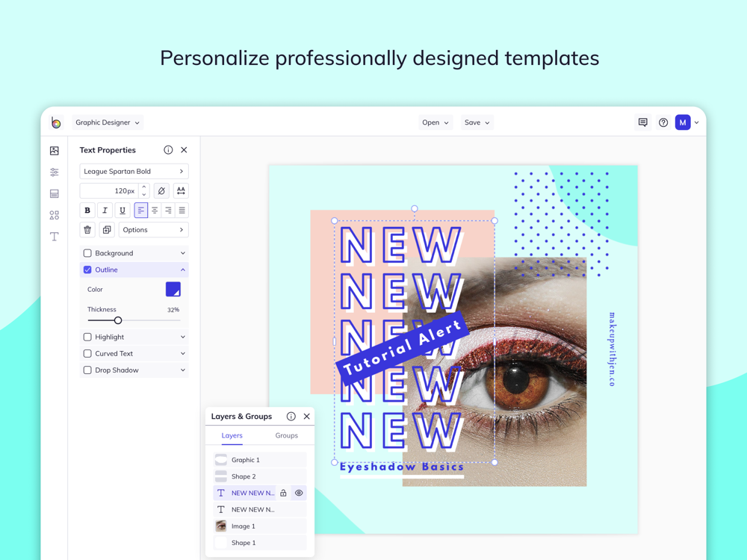Open the Image Manager sidebar icon
The image size is (747, 560).
[x=55, y=151]
